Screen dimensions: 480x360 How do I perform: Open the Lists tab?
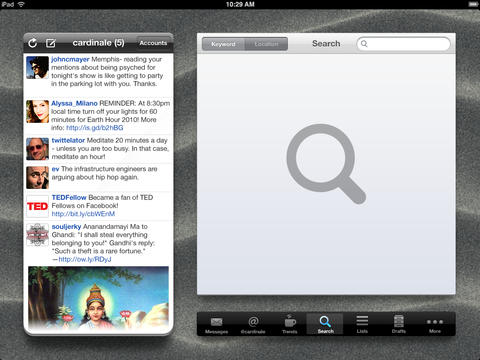tap(362, 324)
